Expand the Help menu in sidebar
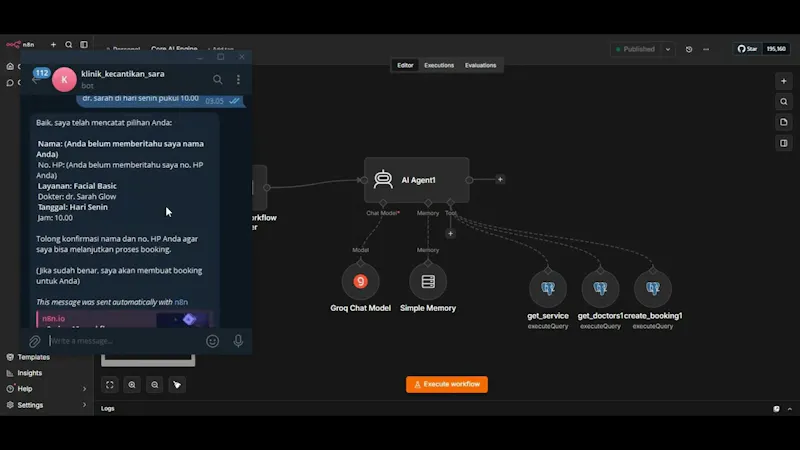Image resolution: width=800 pixels, height=450 pixels. point(46,389)
